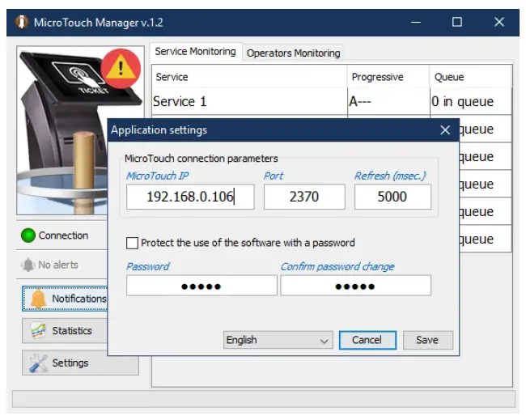Click the tools icon on Settings button
The width and height of the screenshot is (526, 420).
point(38,363)
